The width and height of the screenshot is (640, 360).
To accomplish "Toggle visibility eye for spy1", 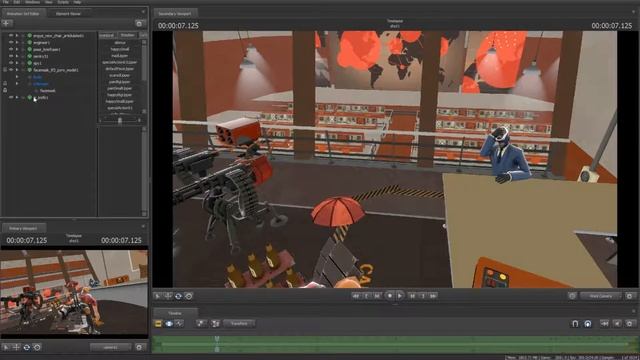I will point(11,63).
